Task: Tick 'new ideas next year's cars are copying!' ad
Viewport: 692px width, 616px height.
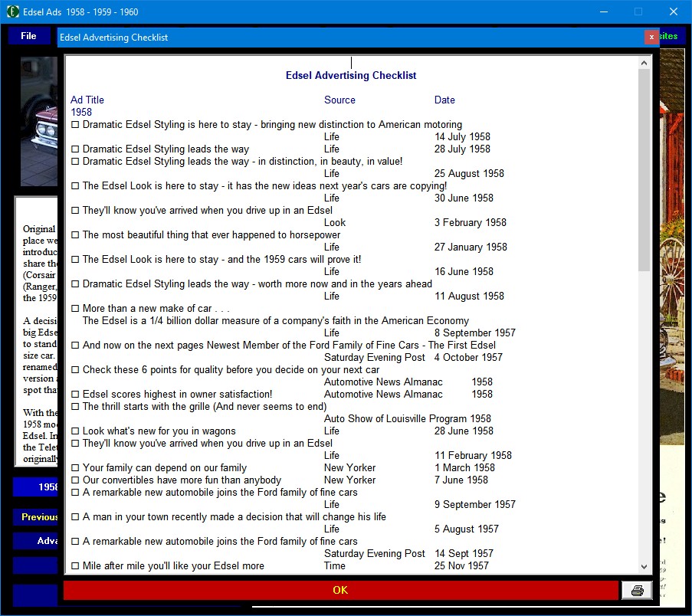Action: click(75, 186)
